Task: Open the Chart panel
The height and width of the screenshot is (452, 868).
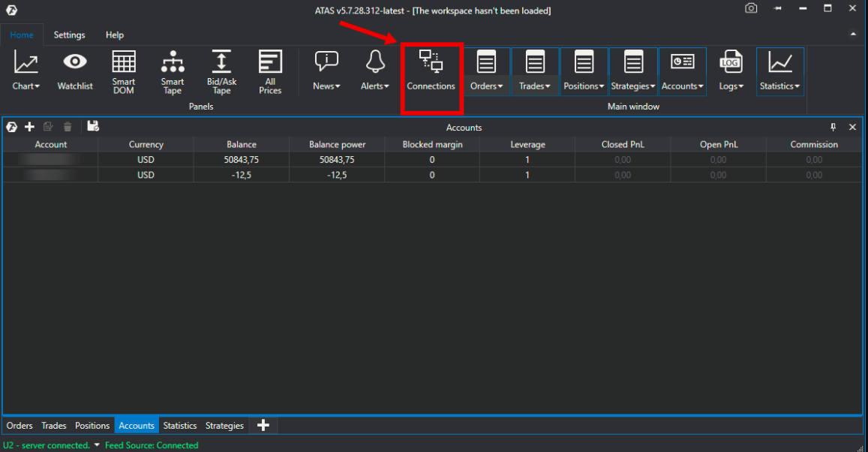Action: [26, 71]
